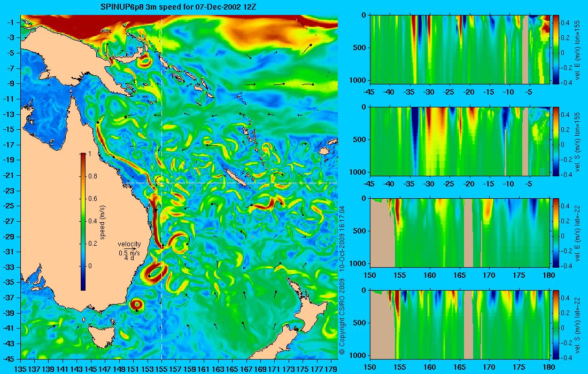
Task: Click the '500' depth tick of the top section plot
Action: click(361, 48)
